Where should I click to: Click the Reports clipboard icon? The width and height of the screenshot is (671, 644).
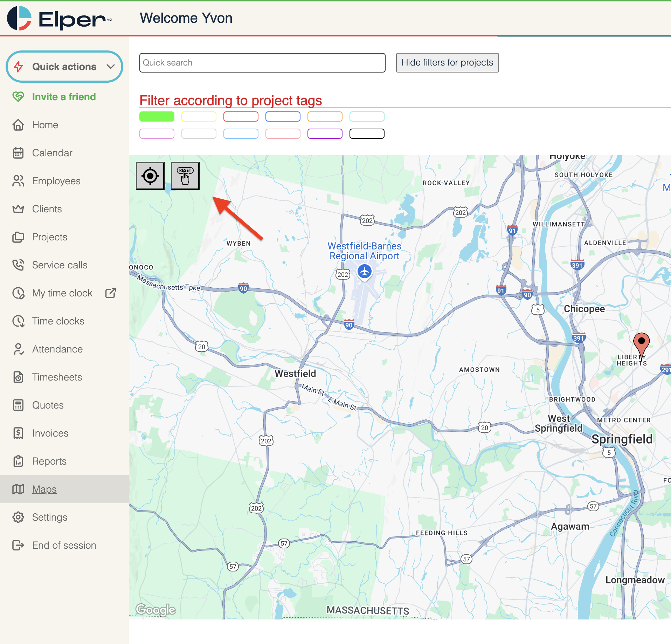[x=18, y=461]
